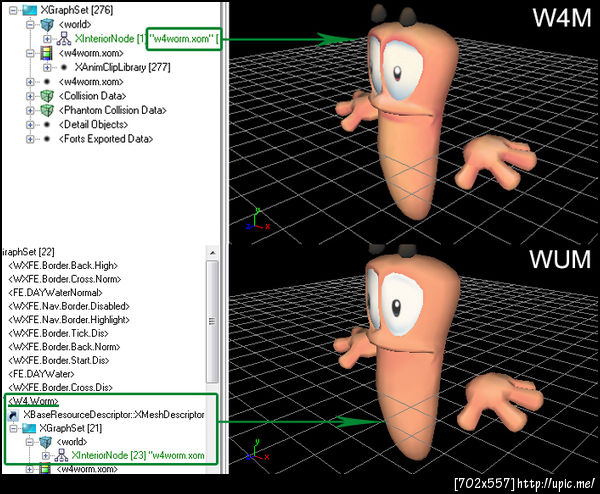This screenshot has height=494, width=600.
Task: Expand XAnimClipLibrary [277]
Action: (x=47, y=68)
